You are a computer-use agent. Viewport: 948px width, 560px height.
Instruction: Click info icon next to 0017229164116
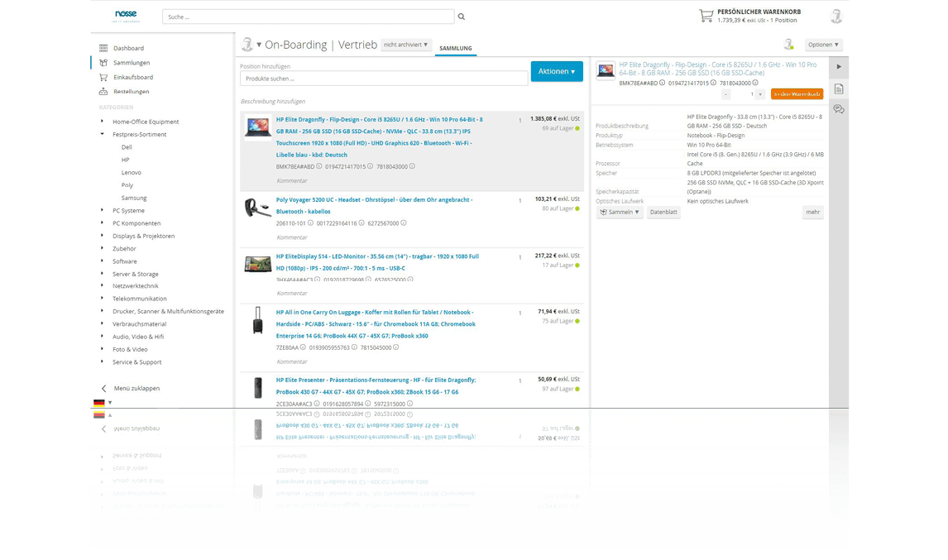[x=361, y=223]
